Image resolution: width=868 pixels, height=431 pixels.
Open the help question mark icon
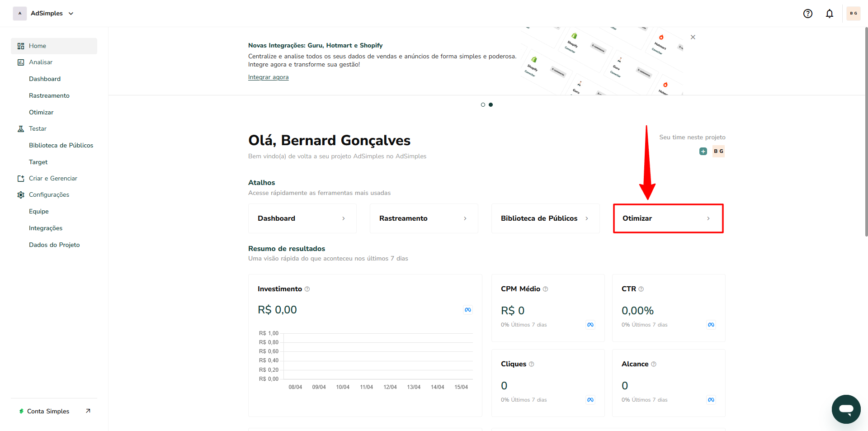807,14
